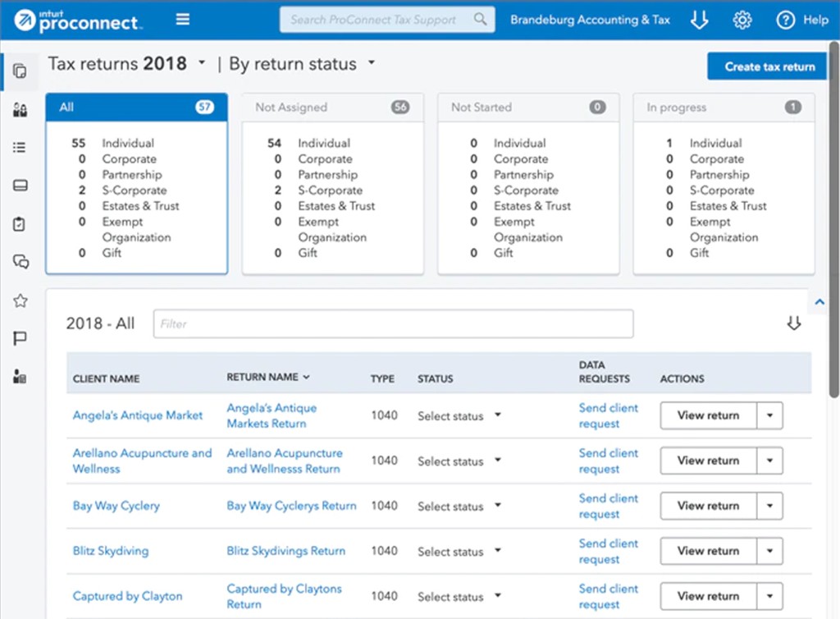
Task: Open the Help question mark icon
Action: click(785, 21)
